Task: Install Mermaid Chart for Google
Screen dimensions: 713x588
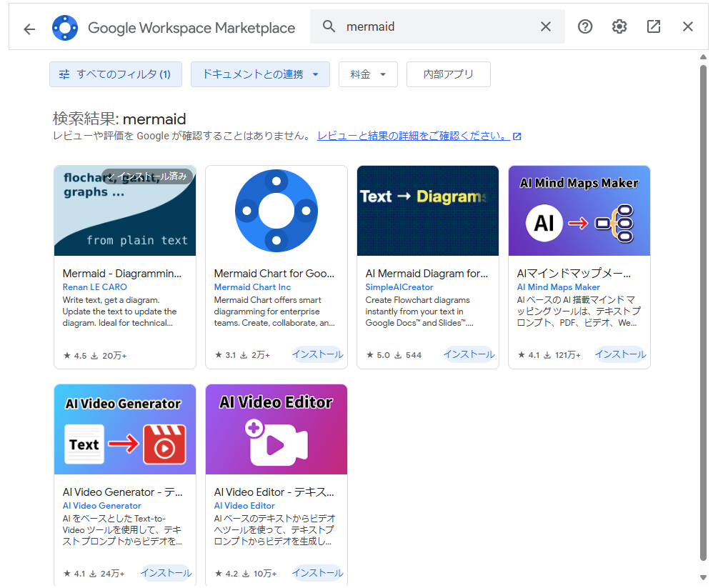Action: (x=317, y=354)
